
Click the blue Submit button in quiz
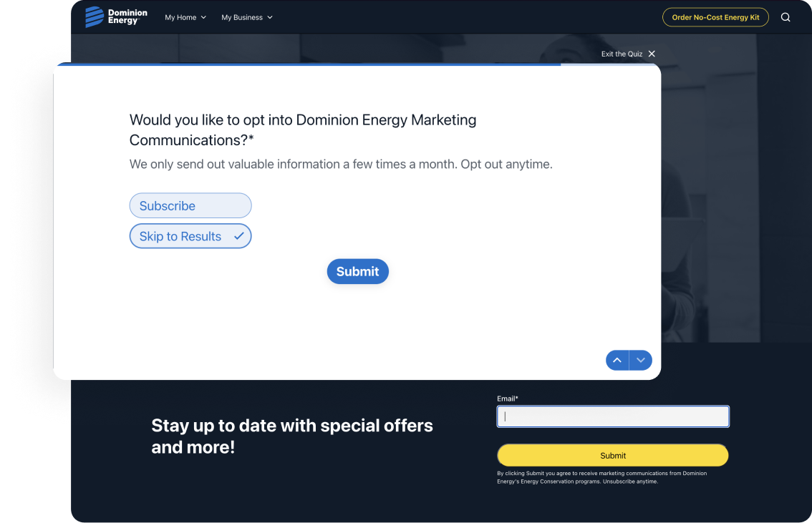click(358, 271)
